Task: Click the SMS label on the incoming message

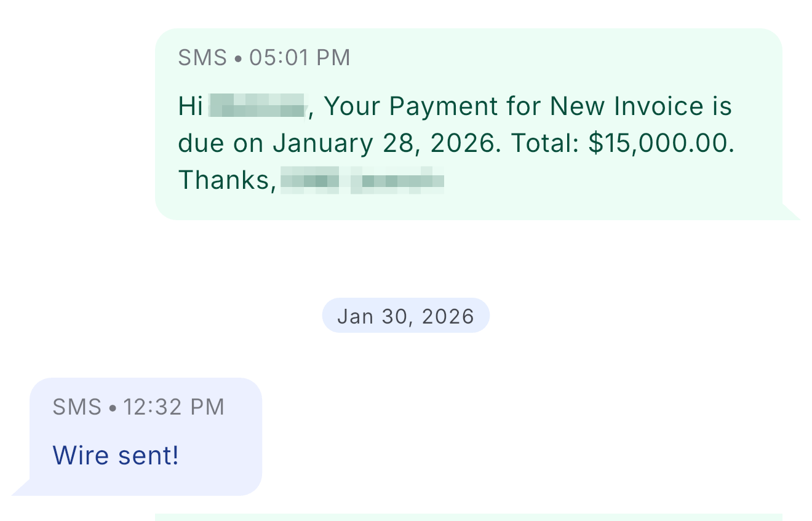Action: (77, 407)
